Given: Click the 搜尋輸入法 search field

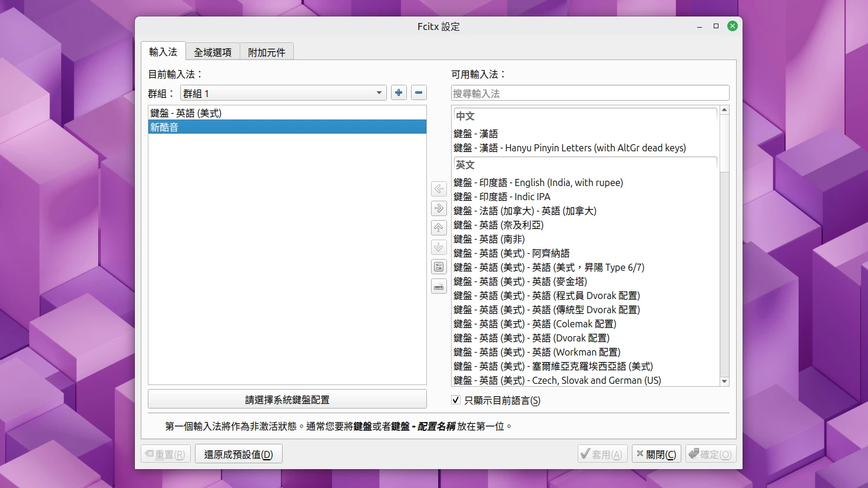Looking at the screenshot, I should [x=588, y=92].
